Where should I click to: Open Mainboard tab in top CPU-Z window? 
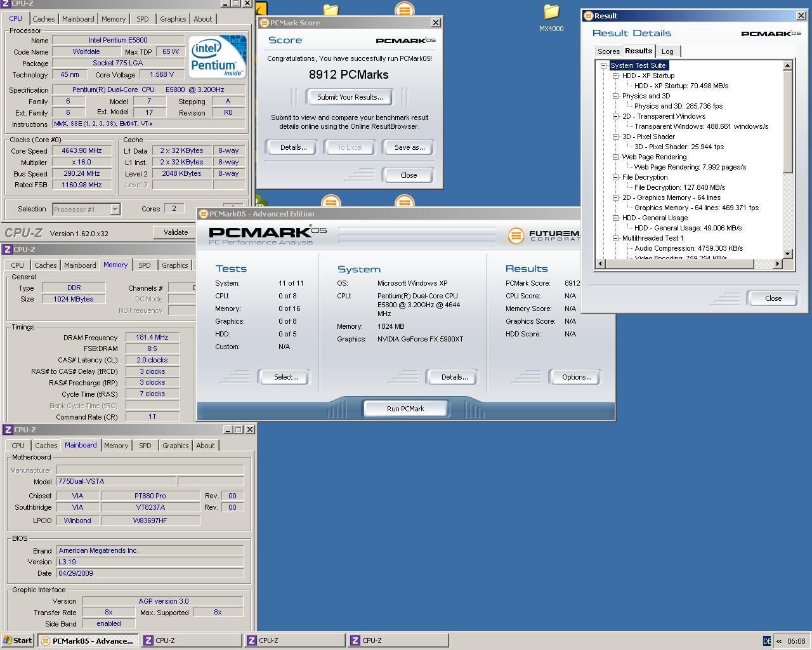[78, 19]
